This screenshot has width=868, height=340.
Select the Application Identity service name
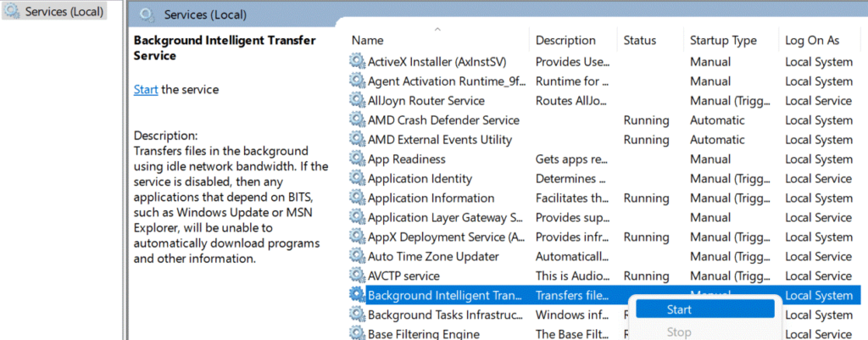pyautogui.click(x=420, y=178)
